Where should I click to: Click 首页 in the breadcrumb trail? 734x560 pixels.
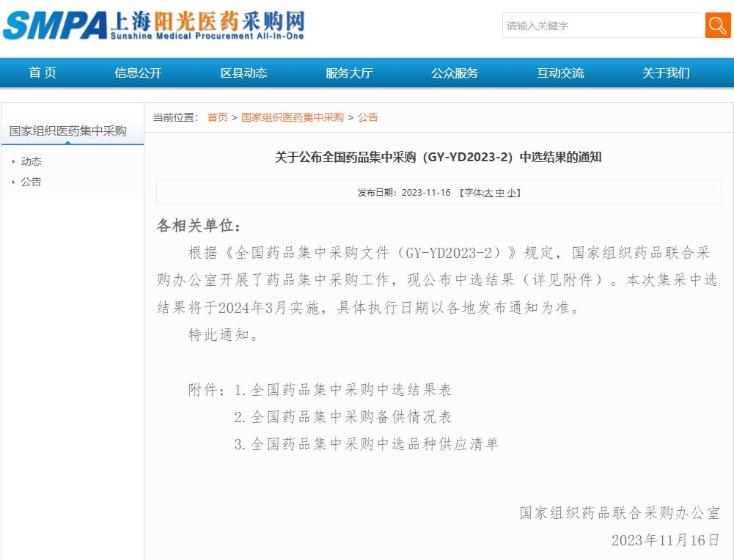pyautogui.click(x=217, y=117)
